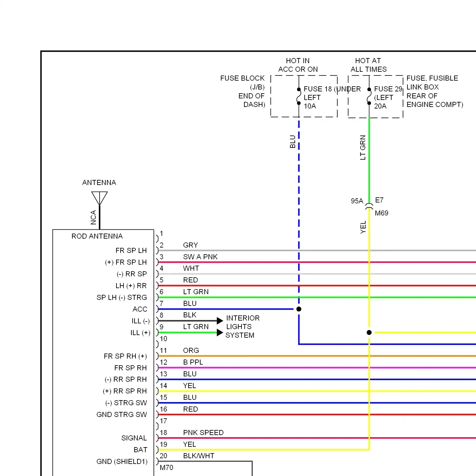Click the ANTENNA label above the antenna symbol
Image resolution: width=476 pixels, height=476 pixels.
point(99,182)
